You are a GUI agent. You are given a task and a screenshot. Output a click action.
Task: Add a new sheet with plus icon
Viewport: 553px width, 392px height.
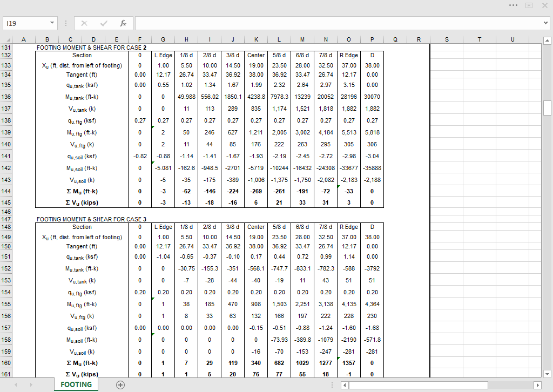(x=120, y=385)
